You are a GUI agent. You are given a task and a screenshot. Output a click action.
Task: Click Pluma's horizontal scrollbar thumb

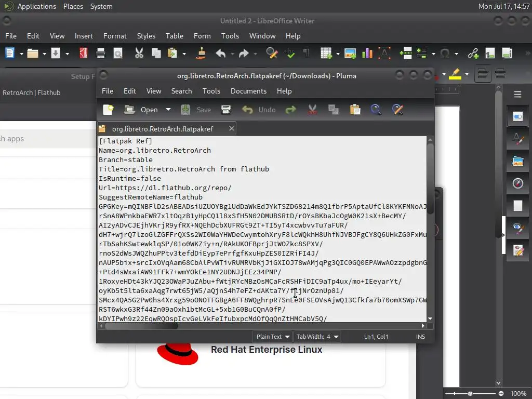click(141, 326)
